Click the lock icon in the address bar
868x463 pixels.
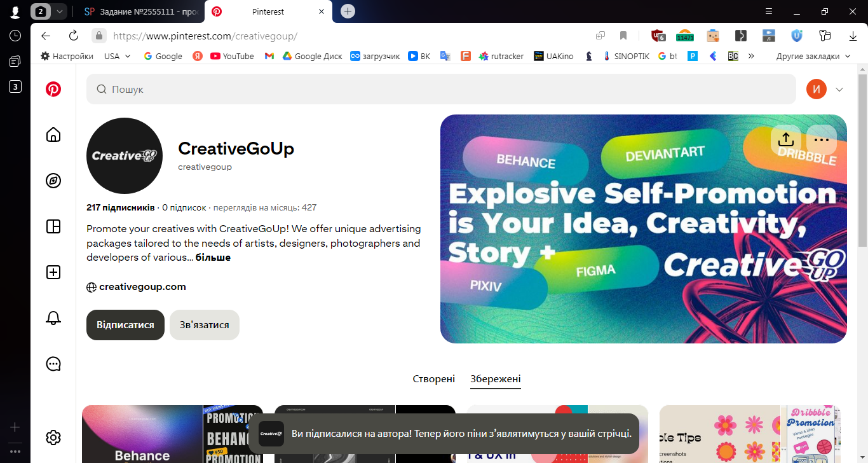coord(98,36)
